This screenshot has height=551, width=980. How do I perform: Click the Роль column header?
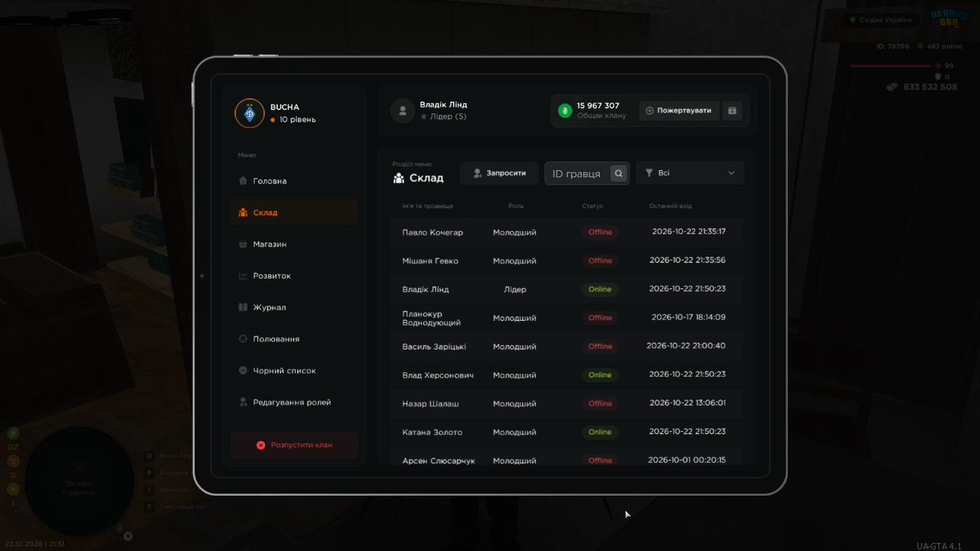[x=516, y=206]
